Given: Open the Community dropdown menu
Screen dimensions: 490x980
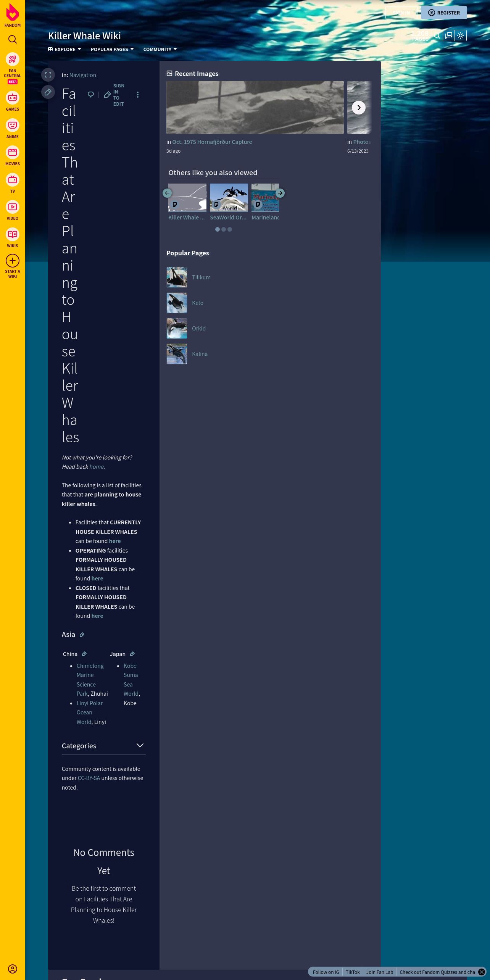Looking at the screenshot, I should pyautogui.click(x=160, y=49).
